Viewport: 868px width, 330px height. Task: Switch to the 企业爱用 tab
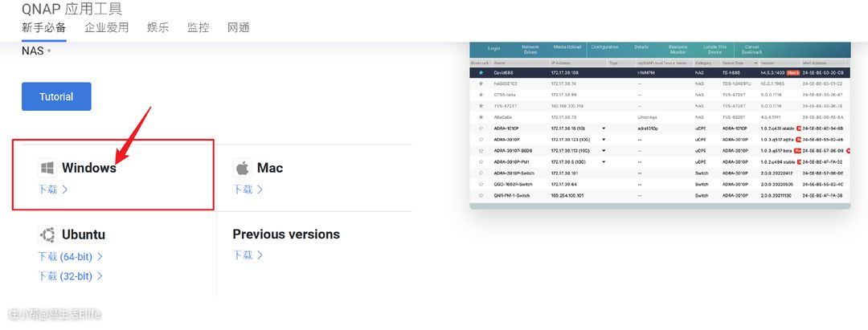[106, 27]
